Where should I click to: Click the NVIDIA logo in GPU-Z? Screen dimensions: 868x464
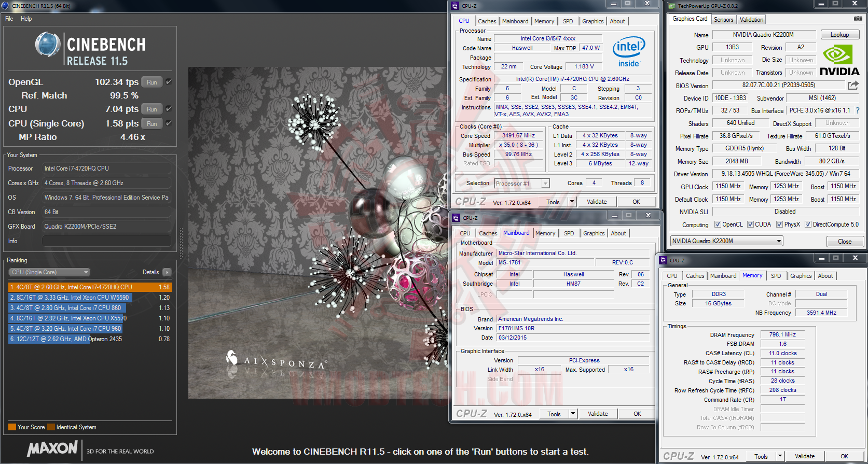[839, 61]
